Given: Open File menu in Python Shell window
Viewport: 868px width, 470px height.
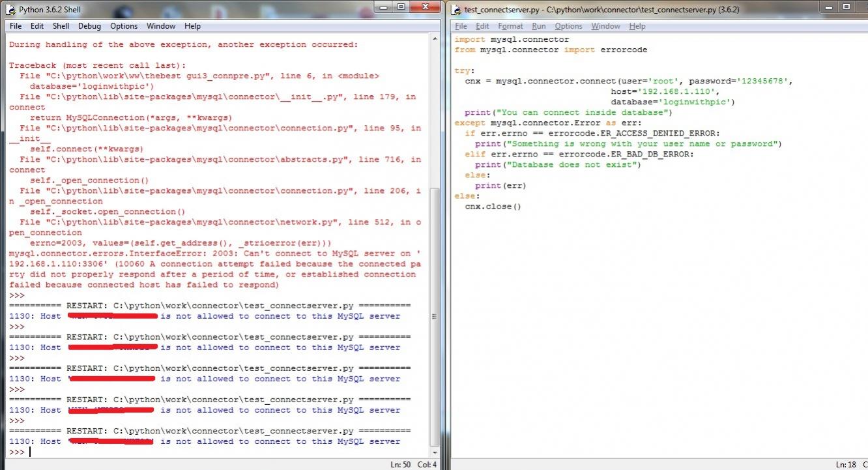Looking at the screenshot, I should (16, 26).
